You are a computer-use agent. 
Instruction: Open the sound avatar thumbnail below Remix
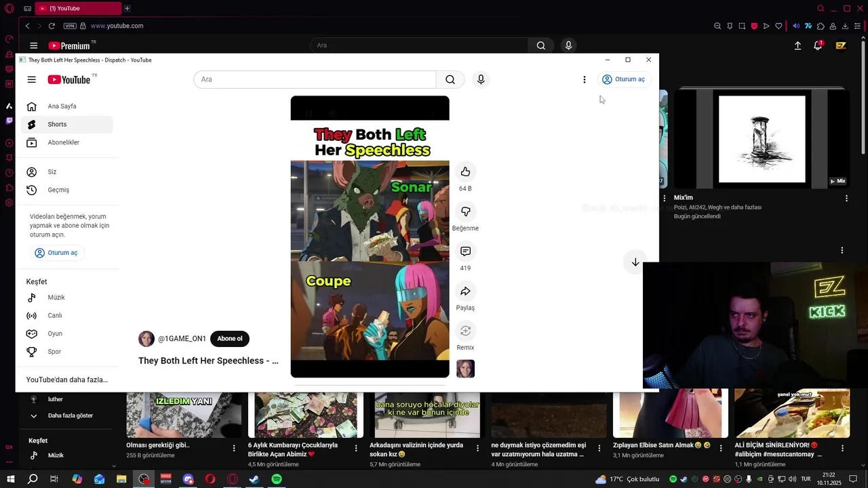(x=465, y=369)
